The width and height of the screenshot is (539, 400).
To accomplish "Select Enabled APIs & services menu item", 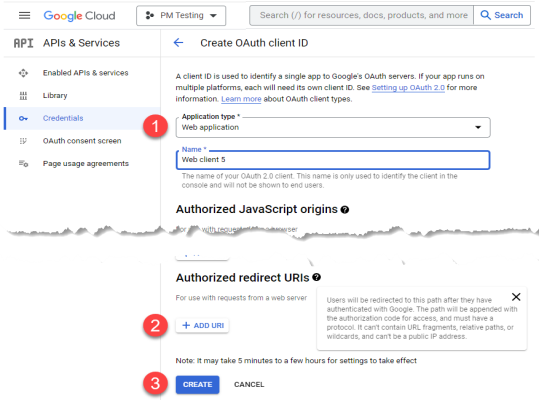I will point(85,73).
